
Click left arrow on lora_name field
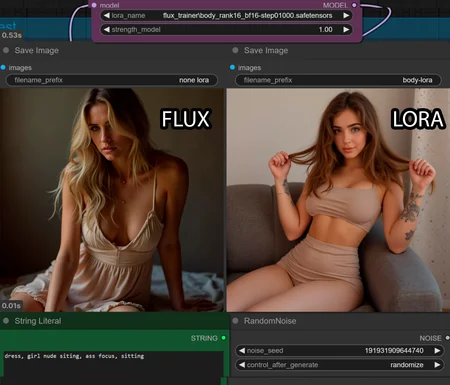click(x=107, y=15)
